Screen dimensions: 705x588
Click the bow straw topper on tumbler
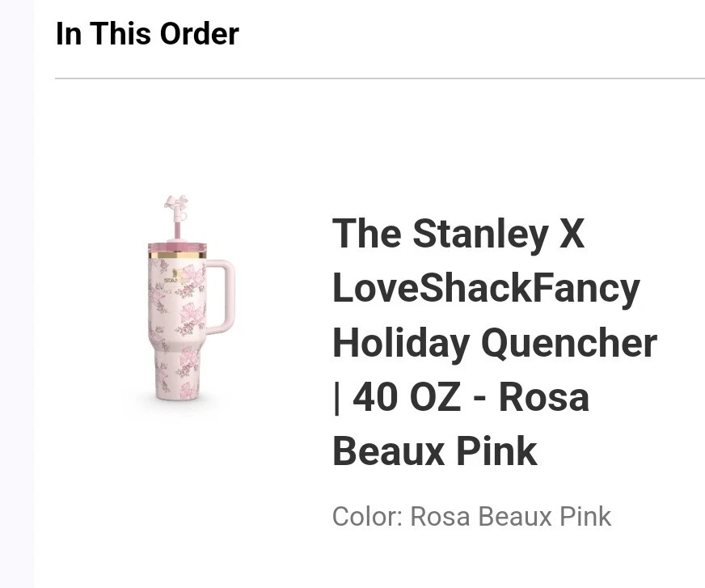[x=175, y=203]
